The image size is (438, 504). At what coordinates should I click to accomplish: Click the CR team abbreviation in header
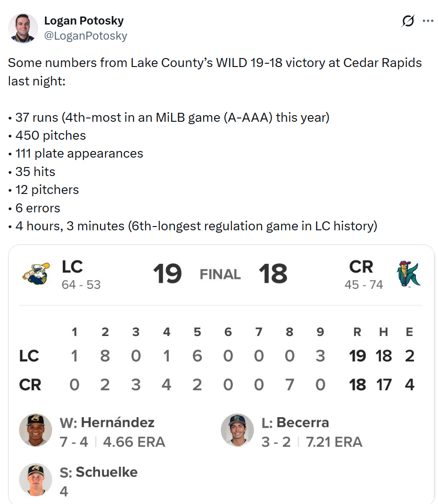(361, 267)
